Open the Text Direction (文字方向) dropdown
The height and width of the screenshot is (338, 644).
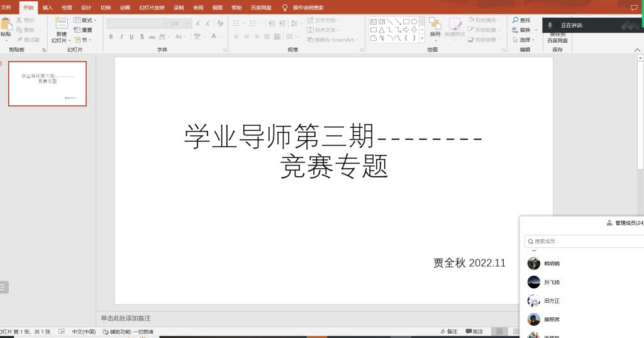(x=323, y=20)
